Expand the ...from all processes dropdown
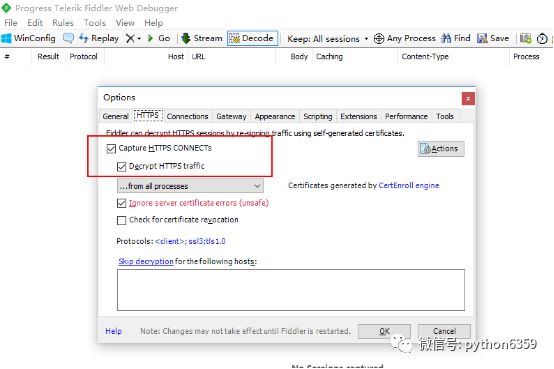The image size is (554, 369). 190,186
